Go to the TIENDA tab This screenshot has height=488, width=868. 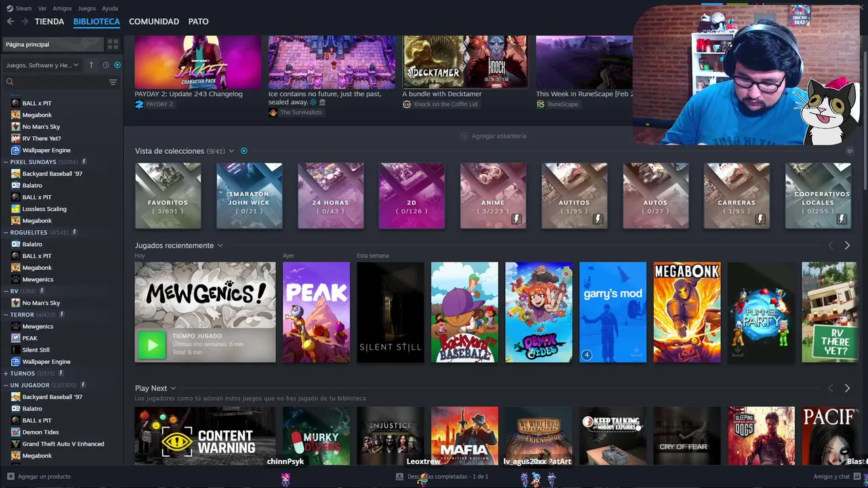point(50,22)
